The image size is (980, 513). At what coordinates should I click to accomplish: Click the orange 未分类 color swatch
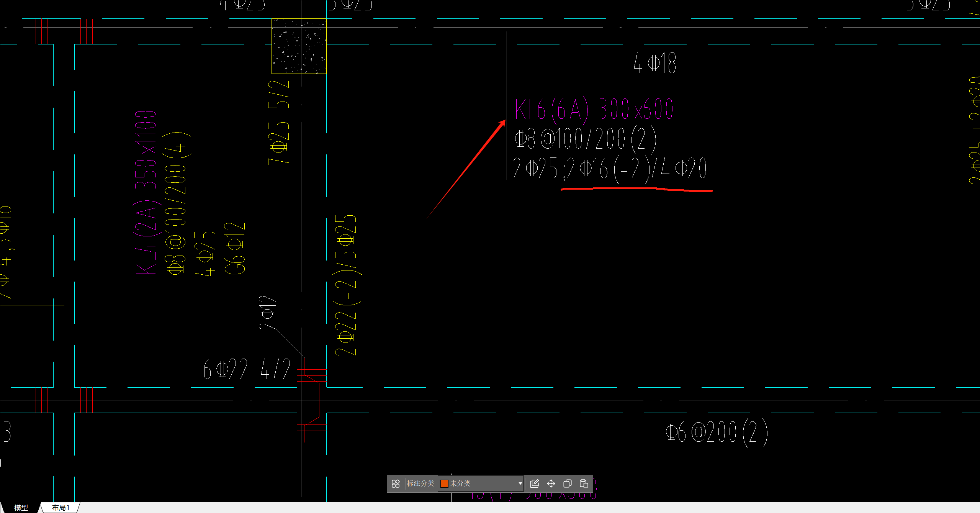click(x=444, y=483)
